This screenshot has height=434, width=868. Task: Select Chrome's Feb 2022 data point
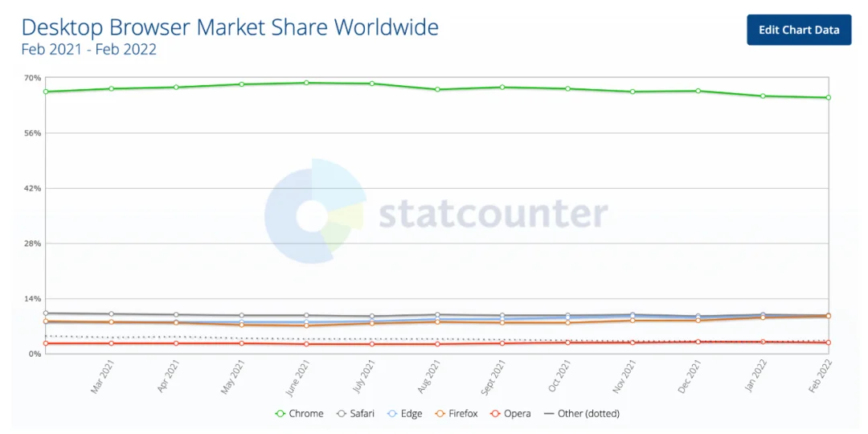pos(828,98)
